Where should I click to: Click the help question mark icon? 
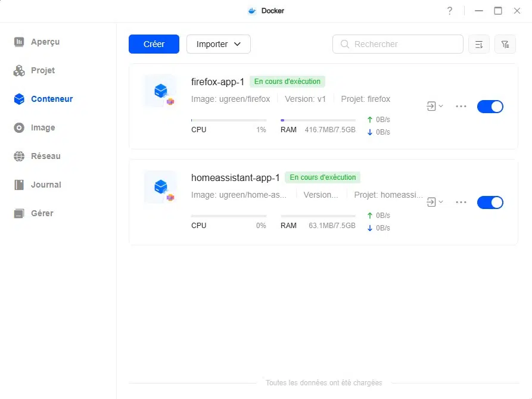click(x=449, y=11)
